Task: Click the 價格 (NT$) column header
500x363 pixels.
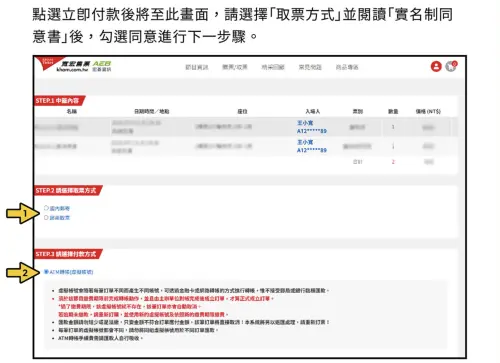Action: click(428, 111)
